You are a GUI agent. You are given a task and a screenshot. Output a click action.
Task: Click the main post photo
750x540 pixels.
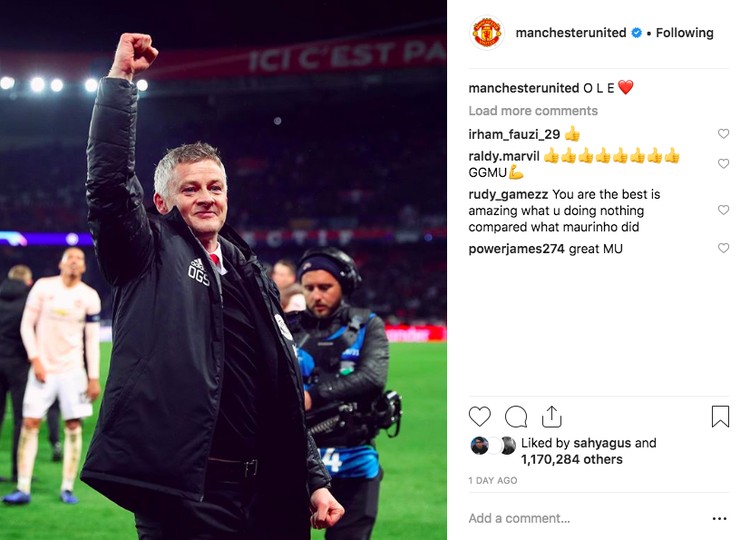coord(223,270)
